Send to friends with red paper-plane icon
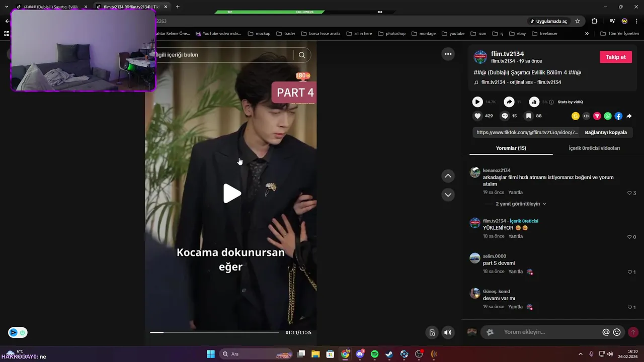644x362 pixels. (597, 116)
